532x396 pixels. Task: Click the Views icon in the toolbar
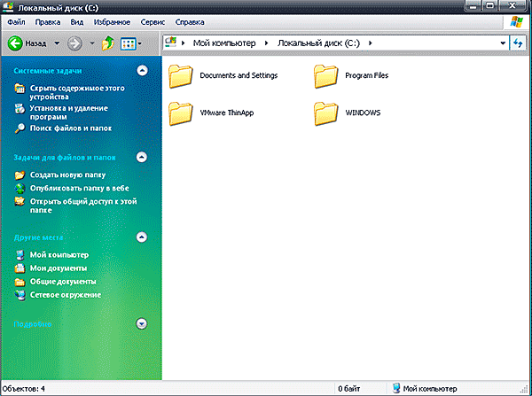129,43
